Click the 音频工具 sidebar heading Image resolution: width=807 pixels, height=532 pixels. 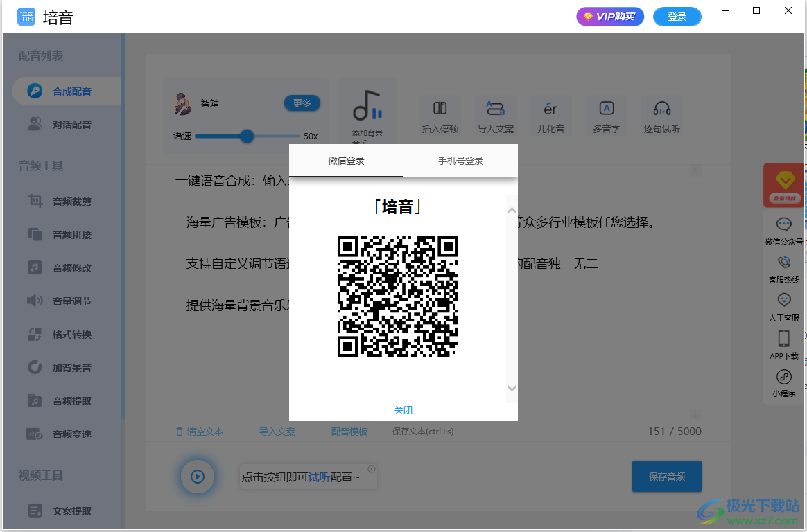pyautogui.click(x=41, y=166)
